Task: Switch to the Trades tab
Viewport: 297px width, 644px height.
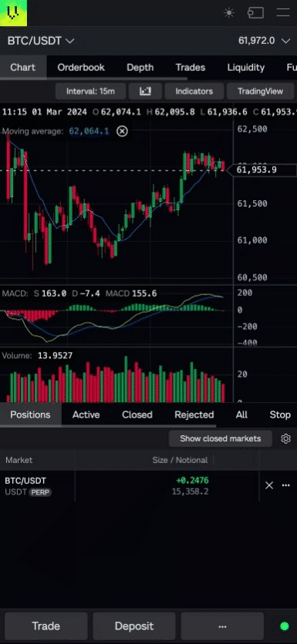Action: (x=190, y=67)
